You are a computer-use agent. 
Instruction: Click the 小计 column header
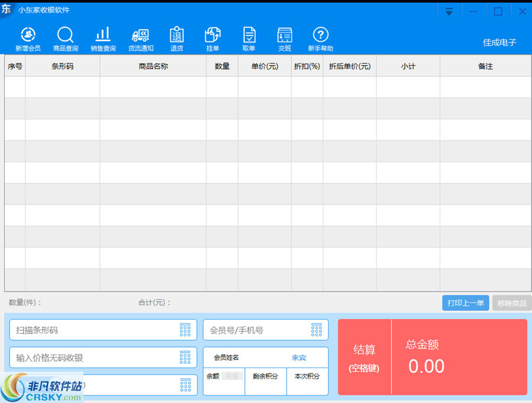408,66
